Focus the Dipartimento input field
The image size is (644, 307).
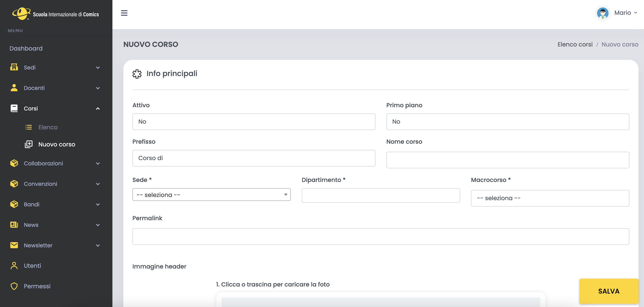[381, 195]
